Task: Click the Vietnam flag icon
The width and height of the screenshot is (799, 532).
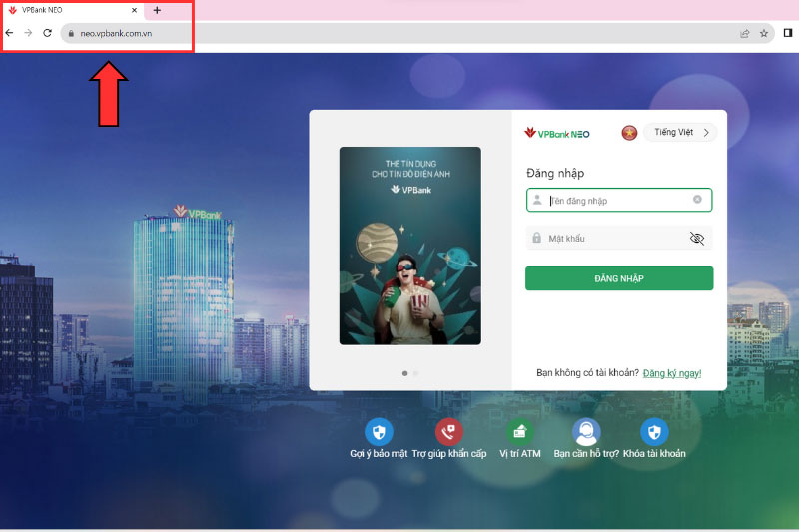Action: tap(629, 133)
